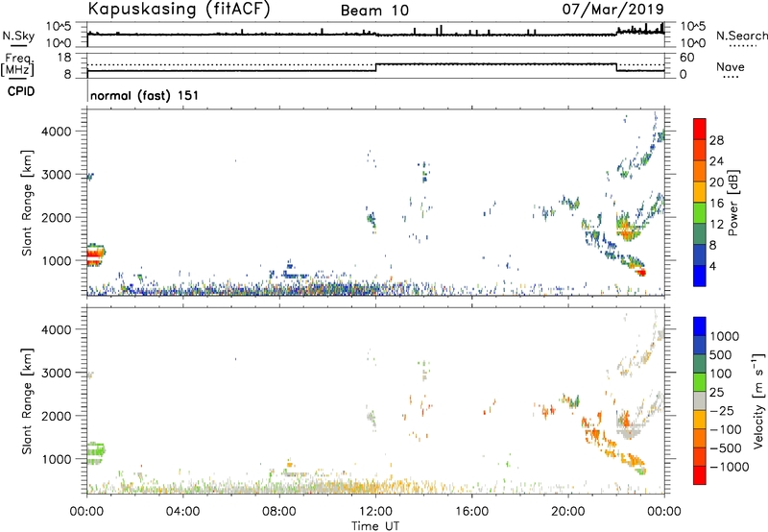The image size is (768, 532).
Task: Click the 'Beam 10' label
Action: pos(374,11)
